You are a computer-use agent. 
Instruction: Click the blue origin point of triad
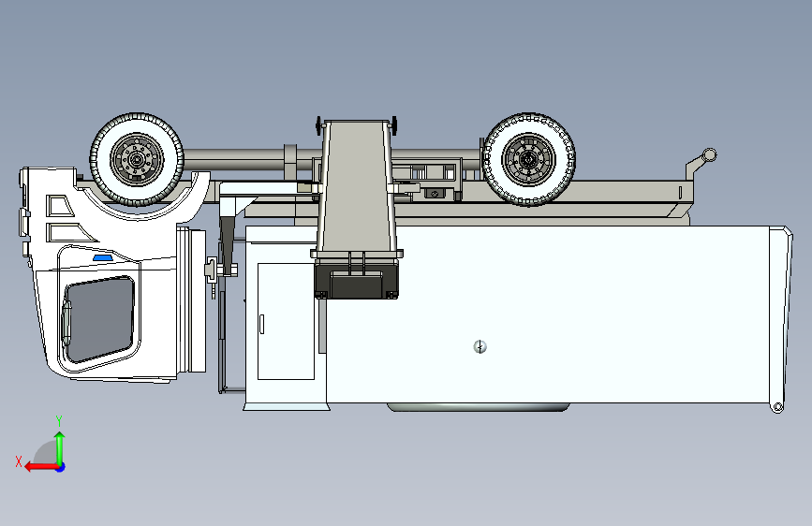pyautogui.click(x=61, y=467)
